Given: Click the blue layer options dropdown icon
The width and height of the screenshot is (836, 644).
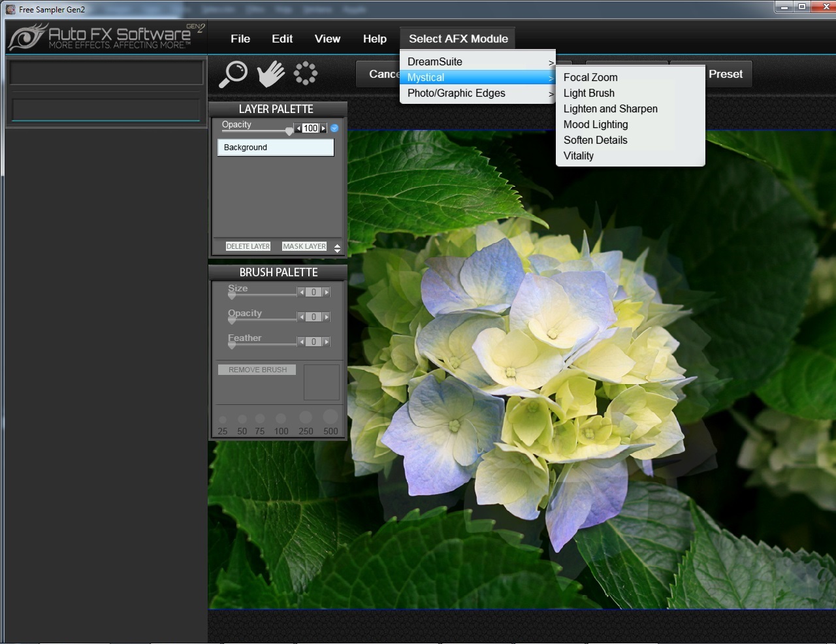Looking at the screenshot, I should click(334, 128).
